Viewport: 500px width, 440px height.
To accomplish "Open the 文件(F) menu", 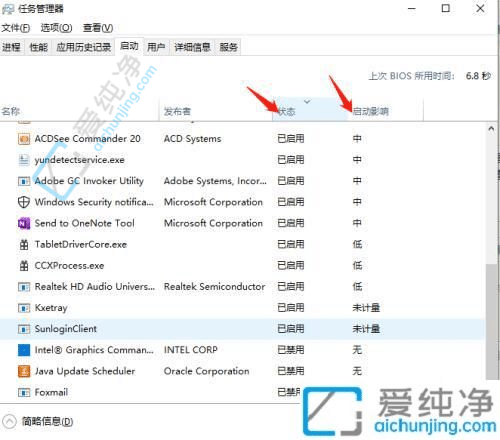I will [x=15, y=28].
